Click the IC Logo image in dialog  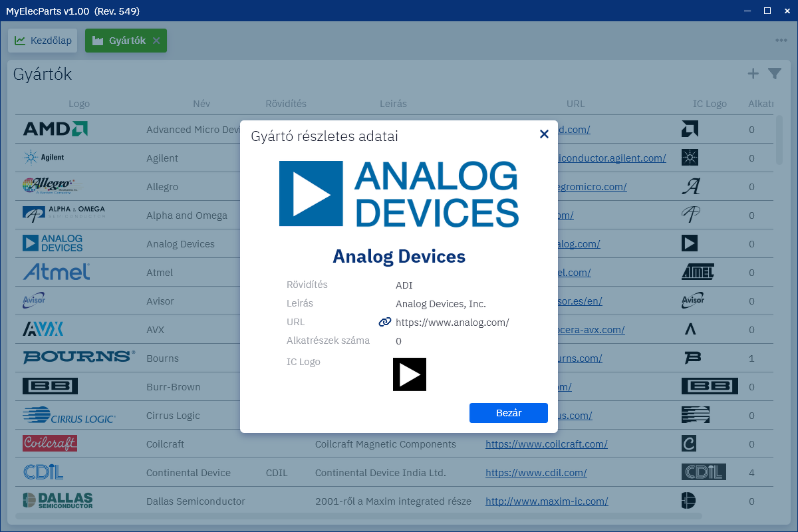(410, 374)
